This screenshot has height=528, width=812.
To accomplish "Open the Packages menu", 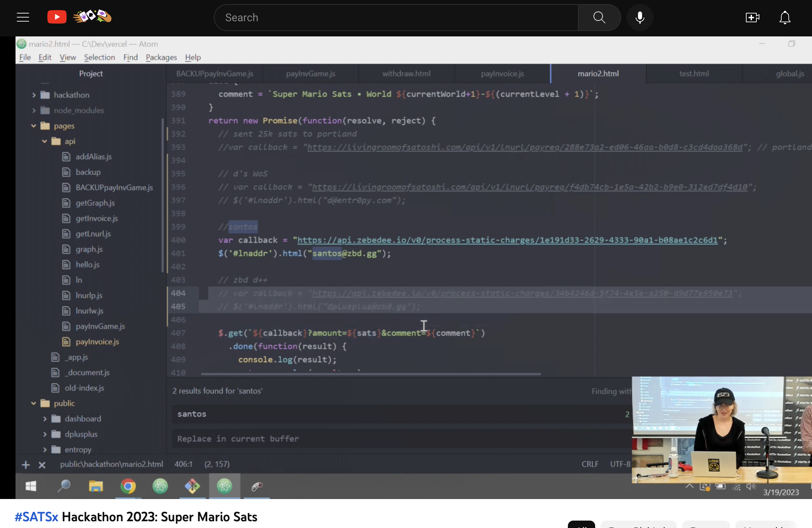I will 161,57.
